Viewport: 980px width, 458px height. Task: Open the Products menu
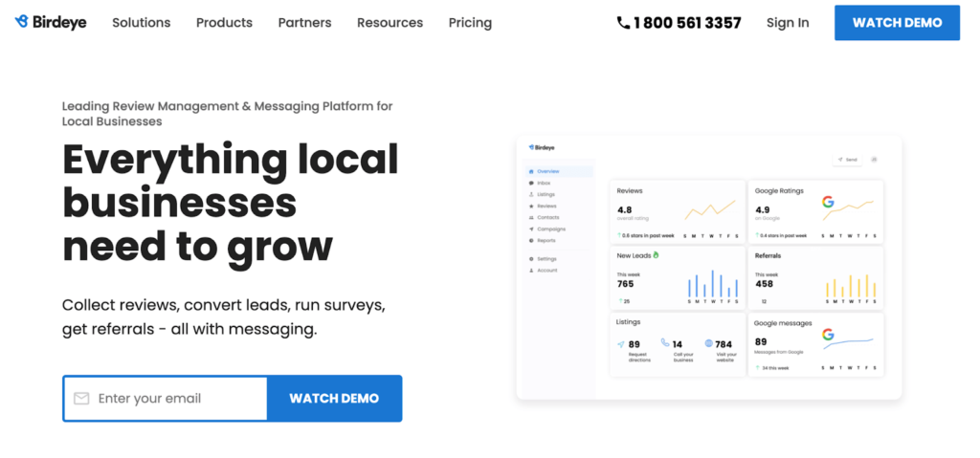coord(224,23)
